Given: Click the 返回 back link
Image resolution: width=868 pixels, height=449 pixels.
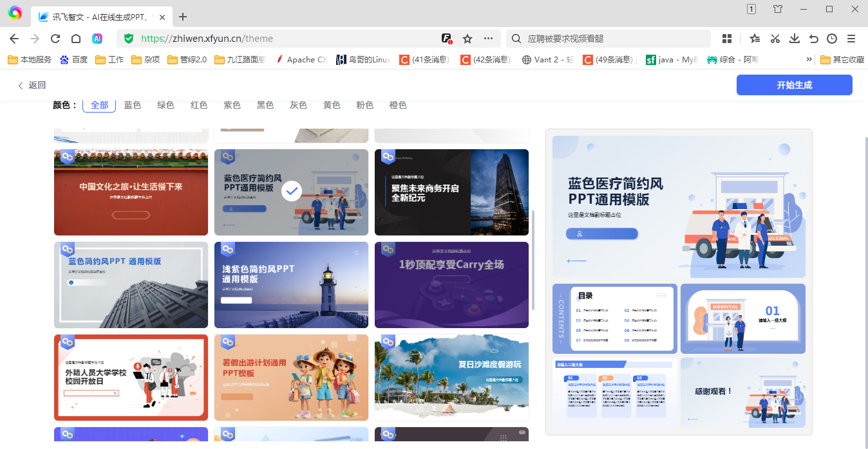Looking at the screenshot, I should (32, 85).
